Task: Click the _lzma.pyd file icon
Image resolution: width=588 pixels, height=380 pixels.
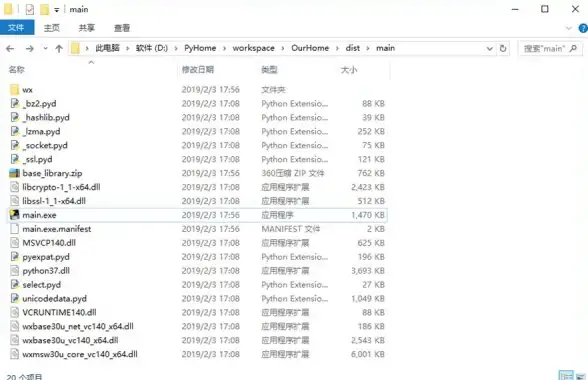Action: tap(14, 131)
